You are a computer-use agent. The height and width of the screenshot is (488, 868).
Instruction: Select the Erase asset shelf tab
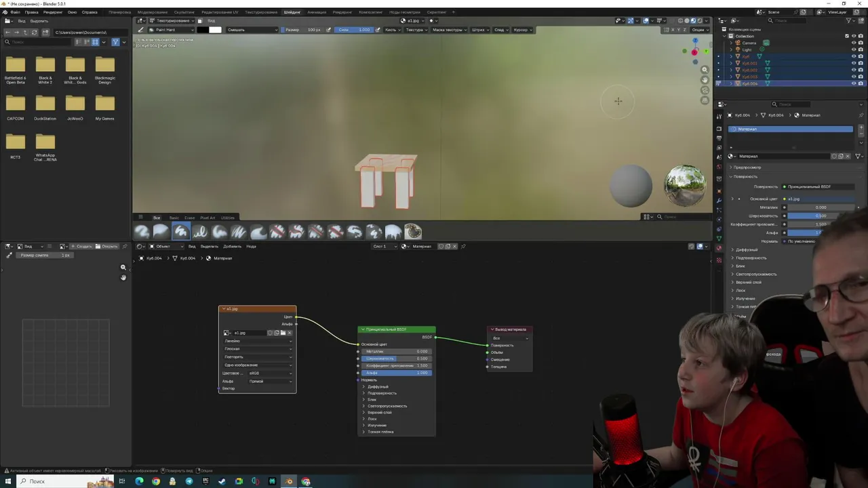(190, 218)
